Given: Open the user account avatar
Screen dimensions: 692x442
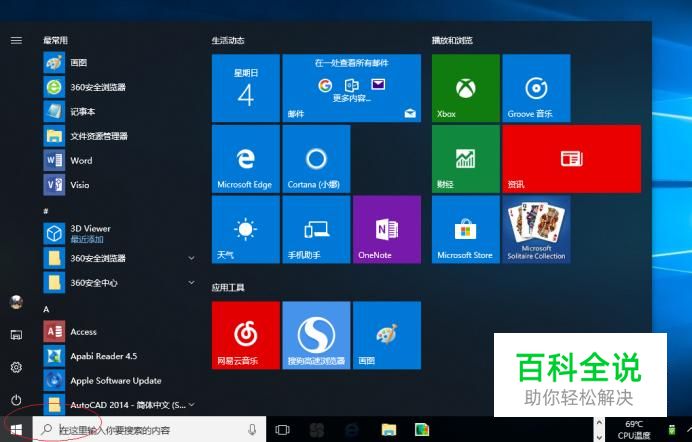Looking at the screenshot, I should tap(16, 302).
